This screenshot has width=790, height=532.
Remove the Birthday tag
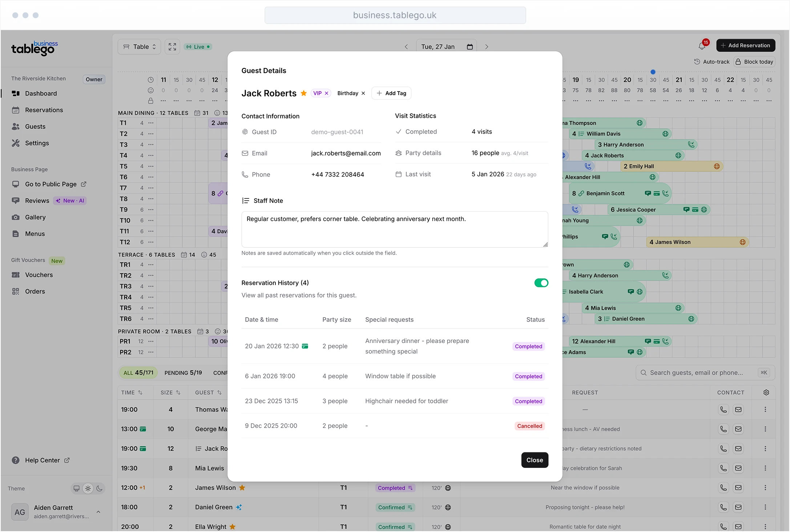(x=363, y=93)
